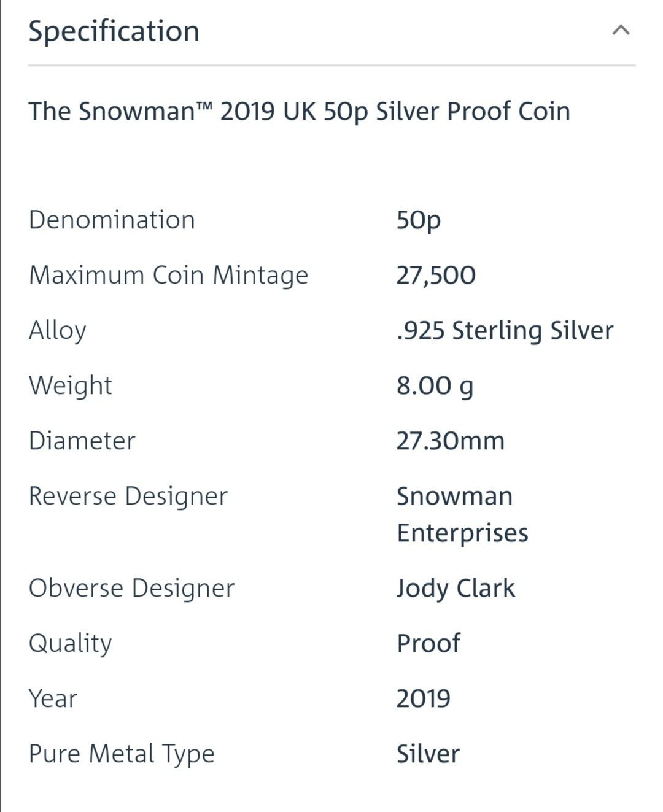
Task: Collapse the Specification section chevron
Action: click(621, 30)
